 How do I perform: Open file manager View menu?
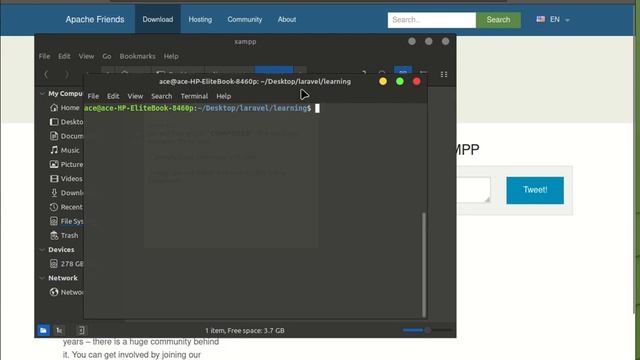(87, 56)
